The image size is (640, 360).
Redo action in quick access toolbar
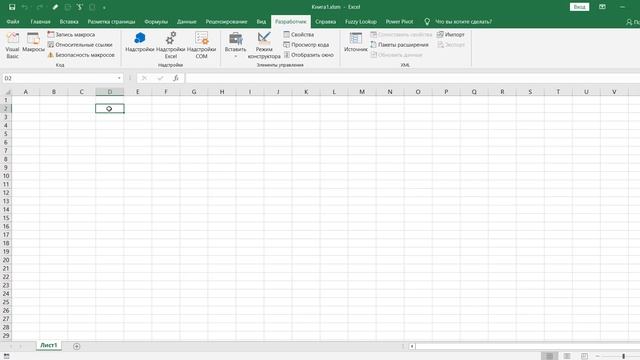pyautogui.click(x=40, y=7)
